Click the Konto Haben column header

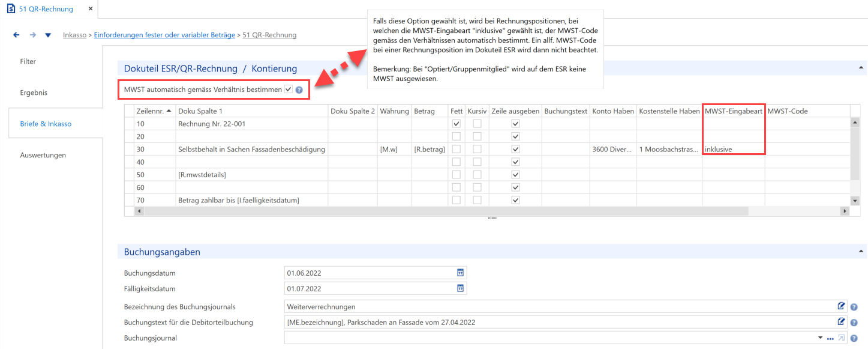pyautogui.click(x=613, y=111)
